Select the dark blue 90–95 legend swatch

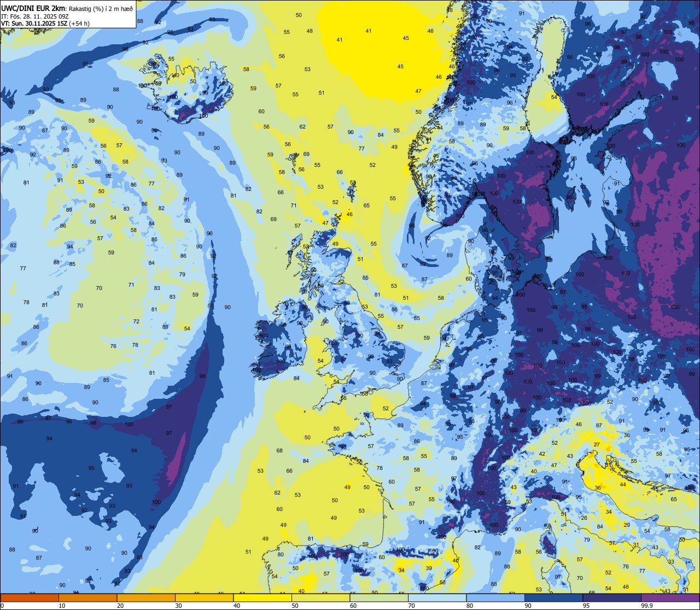[553, 597]
